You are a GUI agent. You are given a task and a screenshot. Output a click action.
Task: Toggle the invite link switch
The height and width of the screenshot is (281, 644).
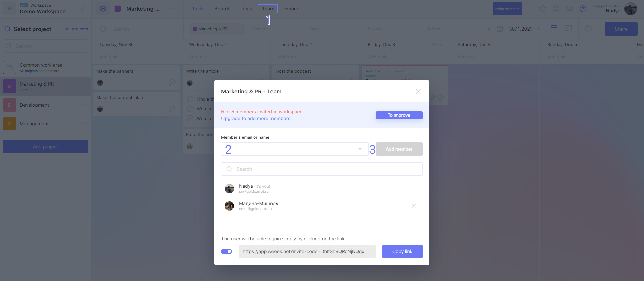pyautogui.click(x=227, y=251)
